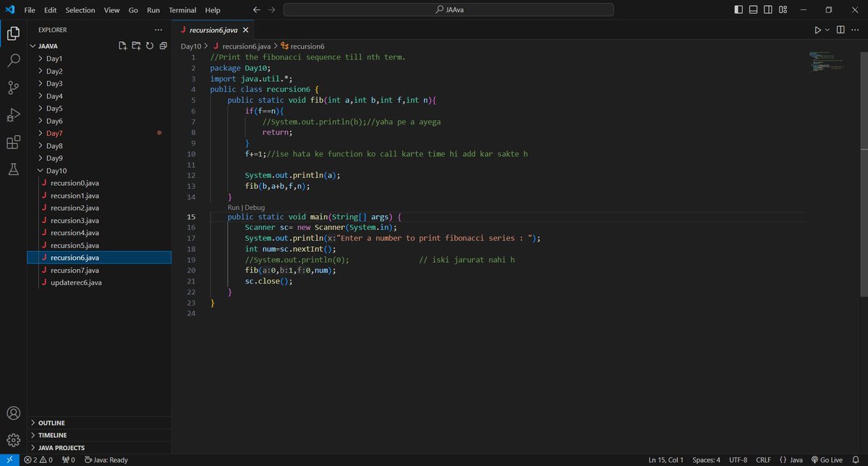The width and height of the screenshot is (868, 466).
Task: Toggle the secondary side bar layout button
Action: pyautogui.click(x=768, y=10)
